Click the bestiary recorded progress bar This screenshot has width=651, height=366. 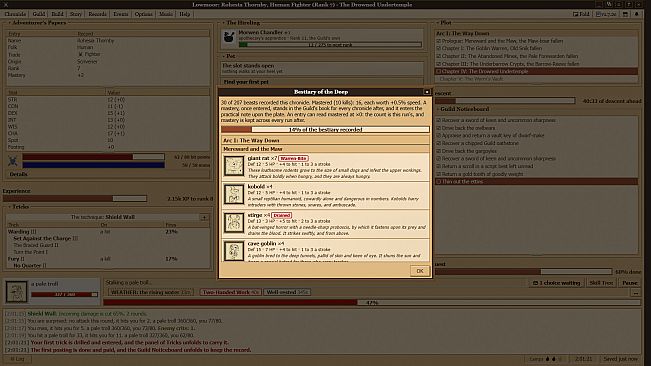click(x=325, y=129)
